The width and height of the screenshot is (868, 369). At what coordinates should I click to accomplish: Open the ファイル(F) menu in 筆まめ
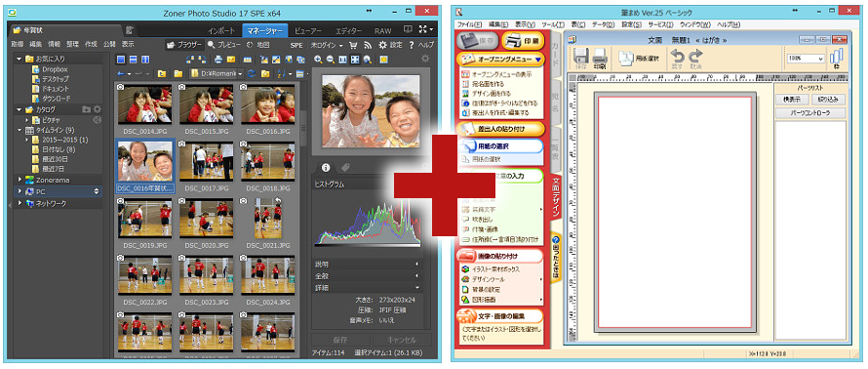pos(469,24)
